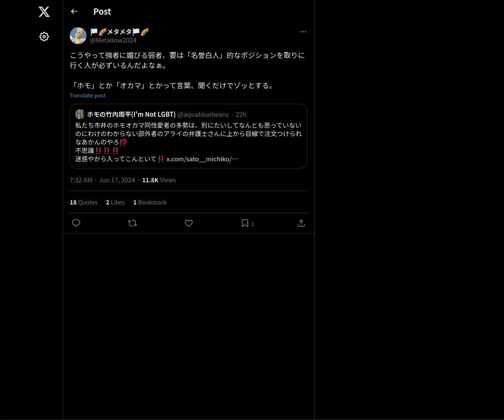504x420 pixels.
Task: Open the @Metallow2024 handle link
Action: (113, 40)
